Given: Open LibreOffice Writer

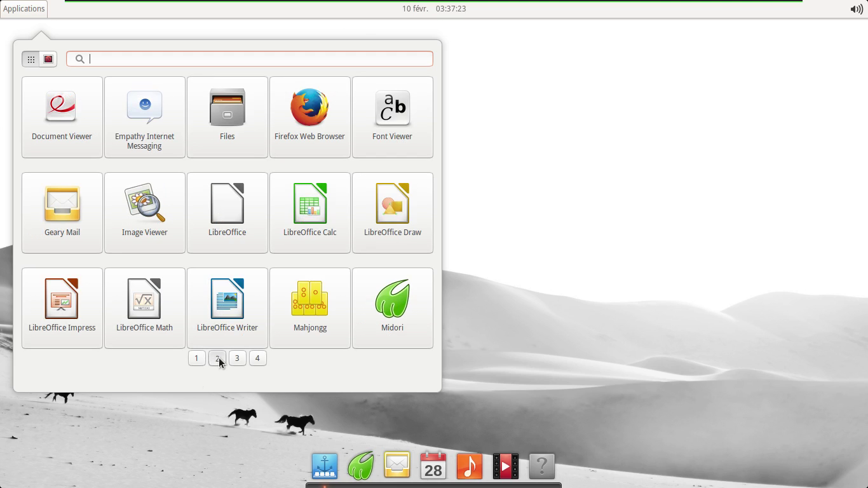Looking at the screenshot, I should click(x=227, y=308).
